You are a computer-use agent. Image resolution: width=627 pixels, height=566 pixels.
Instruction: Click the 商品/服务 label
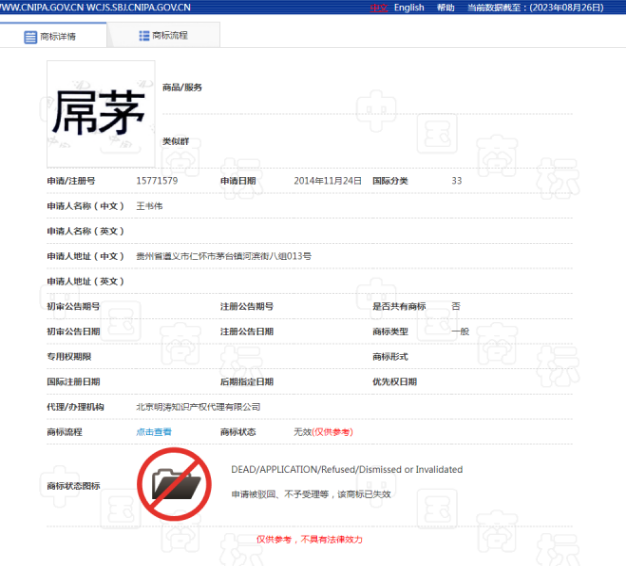pos(182,88)
